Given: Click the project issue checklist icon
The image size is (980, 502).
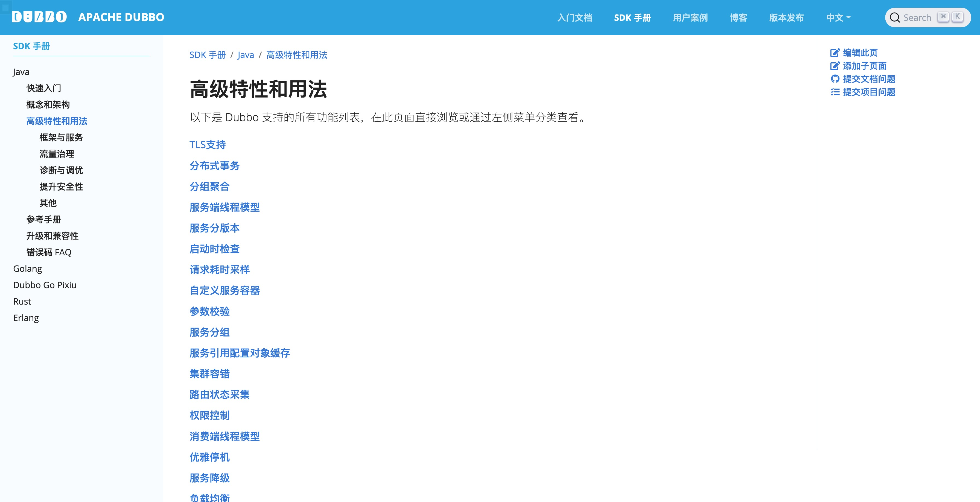Looking at the screenshot, I should (x=835, y=92).
